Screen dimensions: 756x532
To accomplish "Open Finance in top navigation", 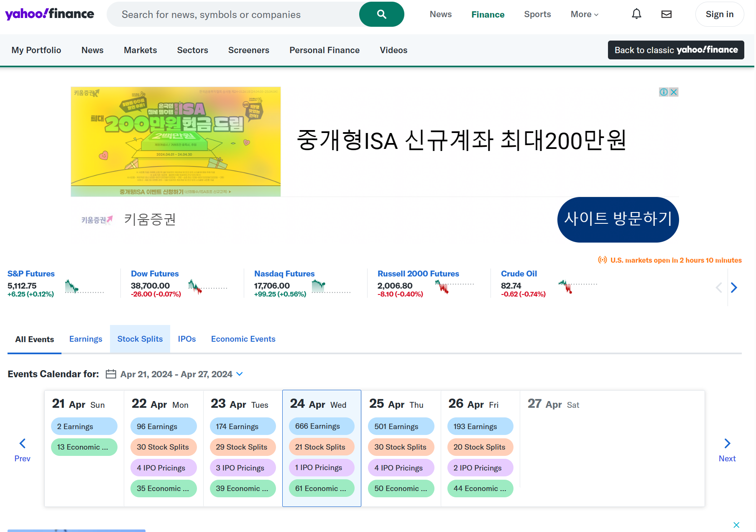I will [x=488, y=14].
